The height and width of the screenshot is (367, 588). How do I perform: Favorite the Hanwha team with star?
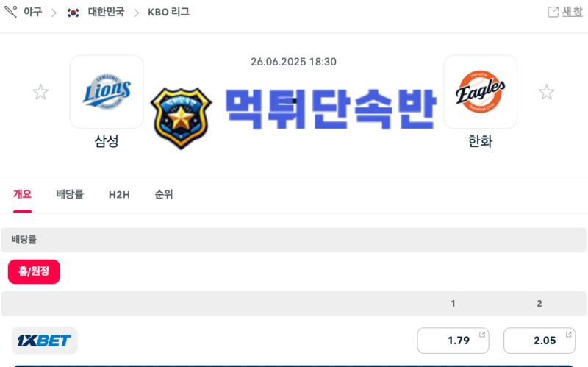(x=546, y=93)
